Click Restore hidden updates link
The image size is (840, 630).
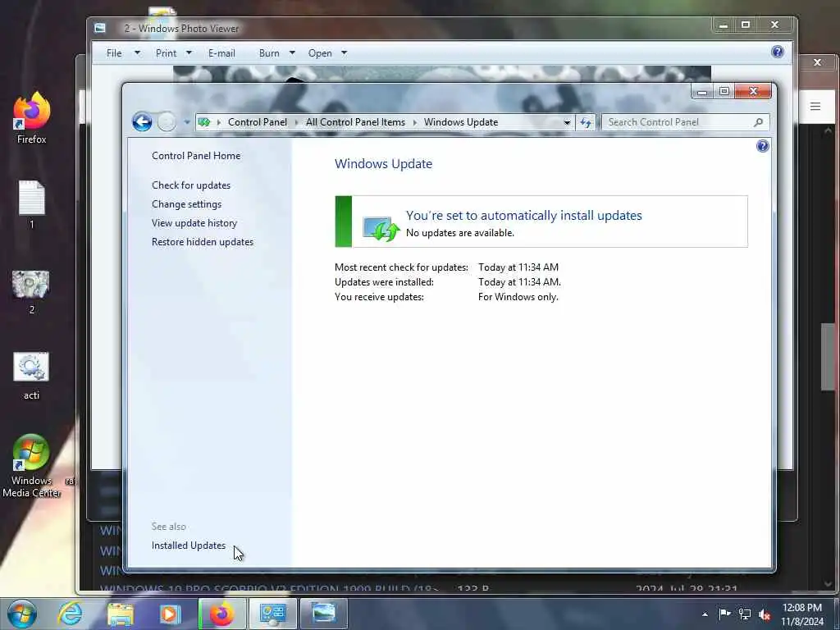coord(203,242)
